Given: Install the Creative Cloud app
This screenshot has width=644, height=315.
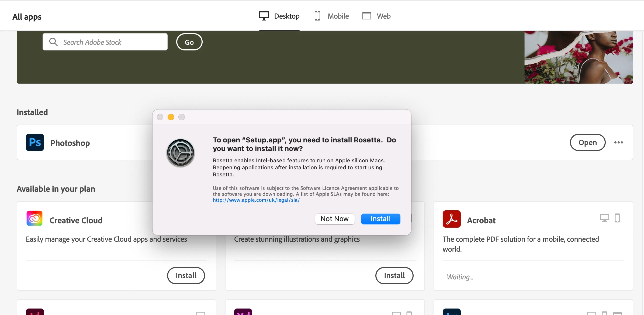Looking at the screenshot, I should (186, 275).
